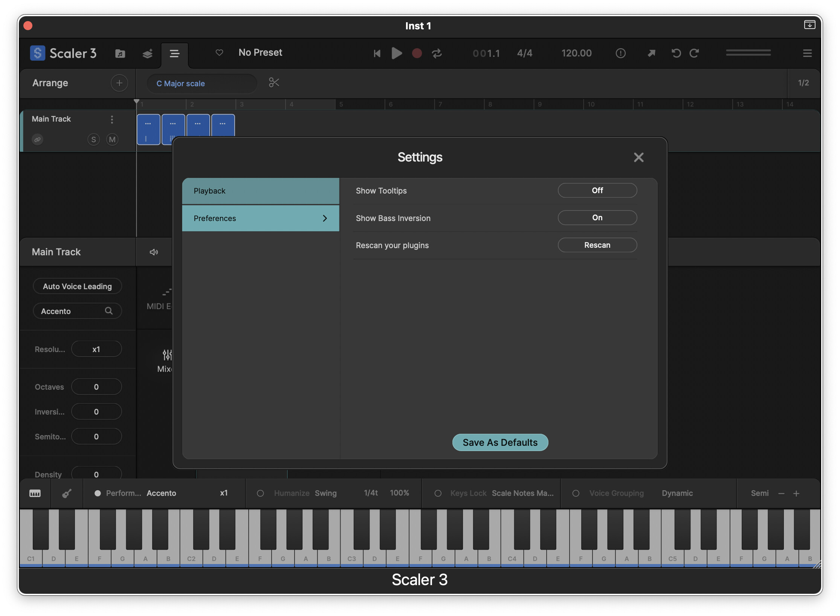The width and height of the screenshot is (840, 616).
Task: Click the heart favorite preset icon
Action: pos(219,52)
